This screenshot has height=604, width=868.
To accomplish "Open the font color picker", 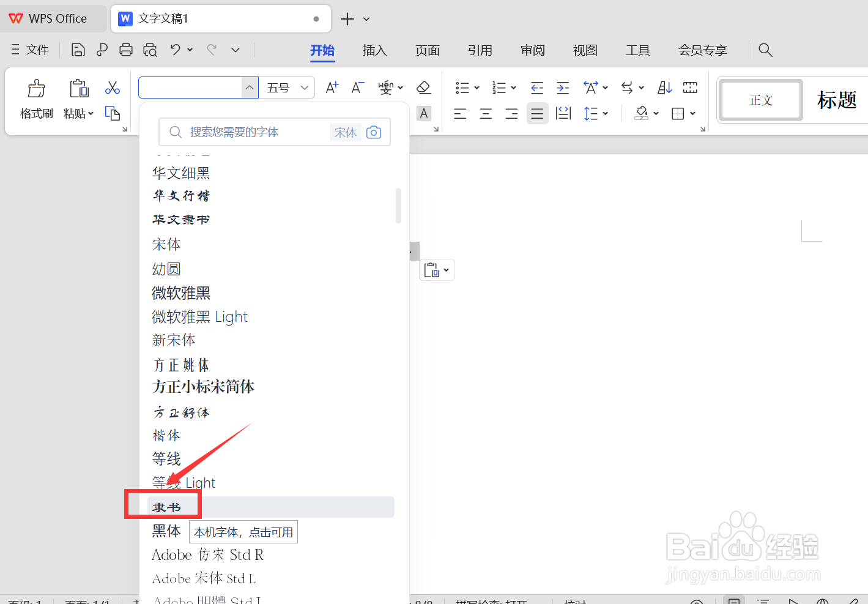I will [424, 113].
